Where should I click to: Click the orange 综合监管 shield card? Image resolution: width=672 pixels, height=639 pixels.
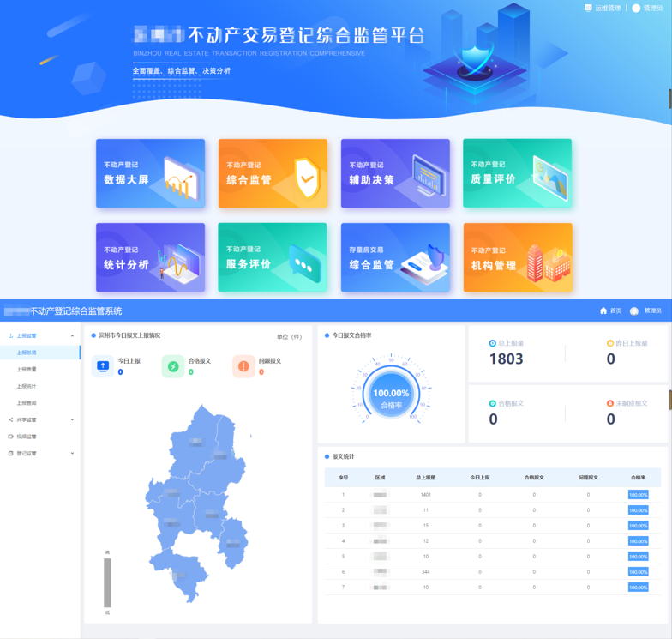pyautogui.click(x=273, y=173)
